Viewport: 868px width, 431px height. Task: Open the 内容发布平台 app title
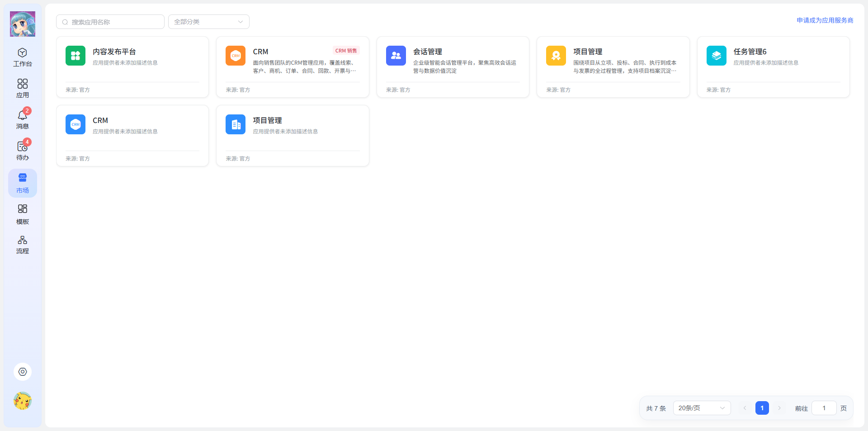pos(114,52)
